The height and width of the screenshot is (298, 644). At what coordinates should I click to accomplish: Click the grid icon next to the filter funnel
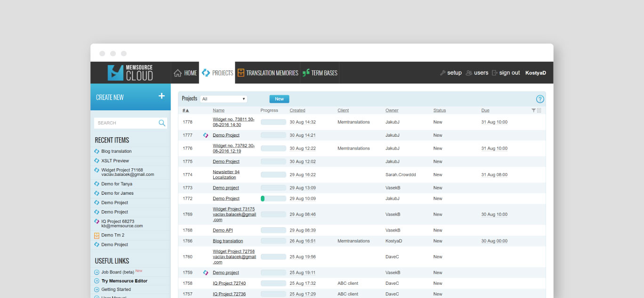539,110
